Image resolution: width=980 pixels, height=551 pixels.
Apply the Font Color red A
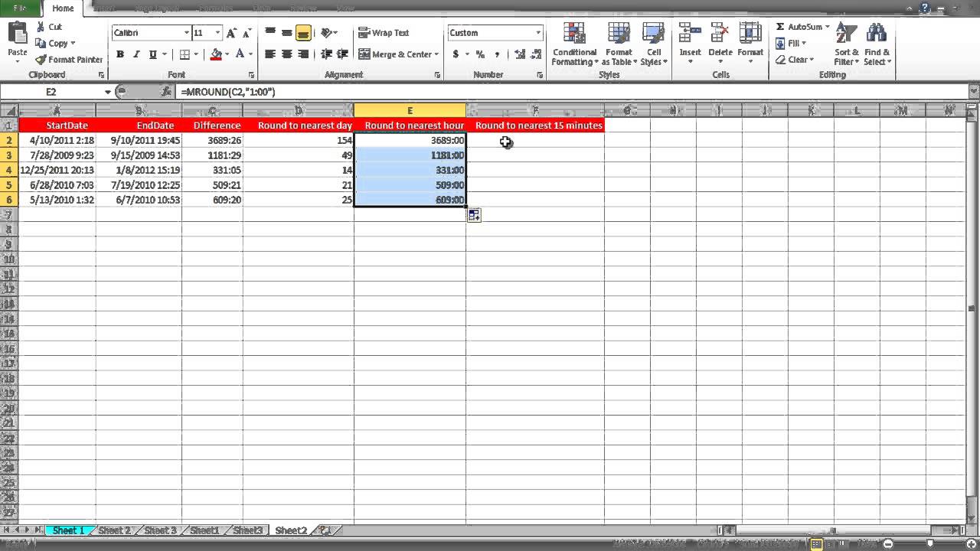(x=240, y=54)
